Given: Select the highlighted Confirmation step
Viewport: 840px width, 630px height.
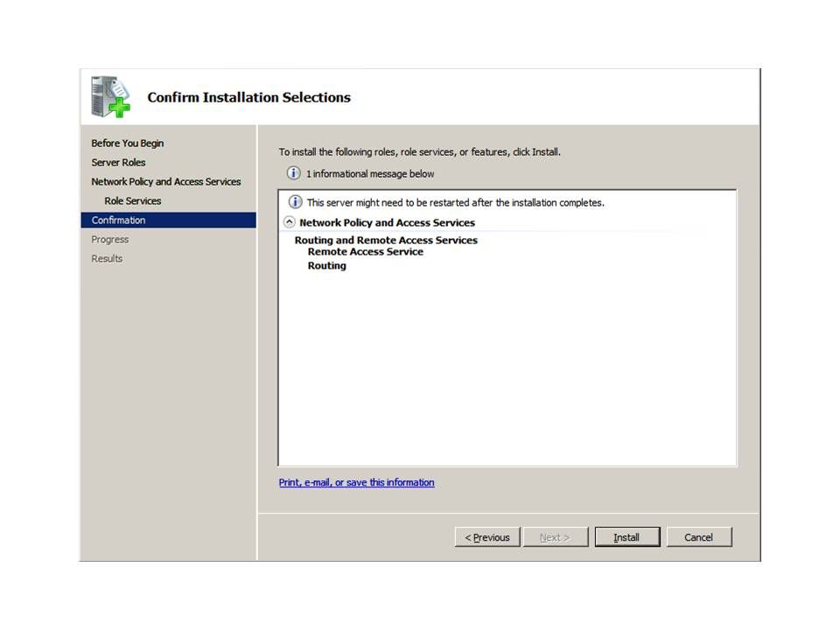Looking at the screenshot, I should pos(119,220).
